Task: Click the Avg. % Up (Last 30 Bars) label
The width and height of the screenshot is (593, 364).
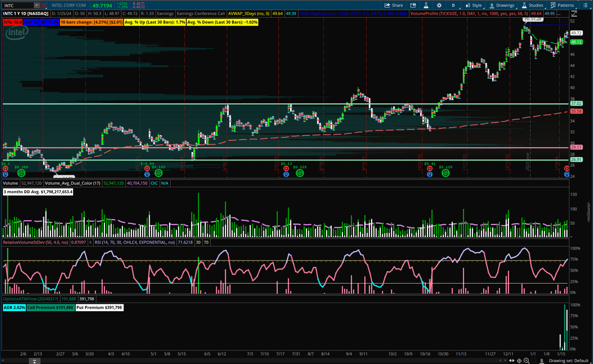Action: 154,22
